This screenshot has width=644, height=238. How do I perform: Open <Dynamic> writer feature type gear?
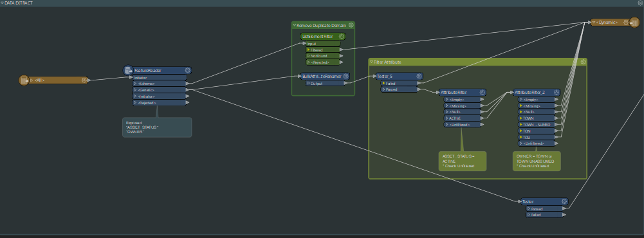pos(626,22)
